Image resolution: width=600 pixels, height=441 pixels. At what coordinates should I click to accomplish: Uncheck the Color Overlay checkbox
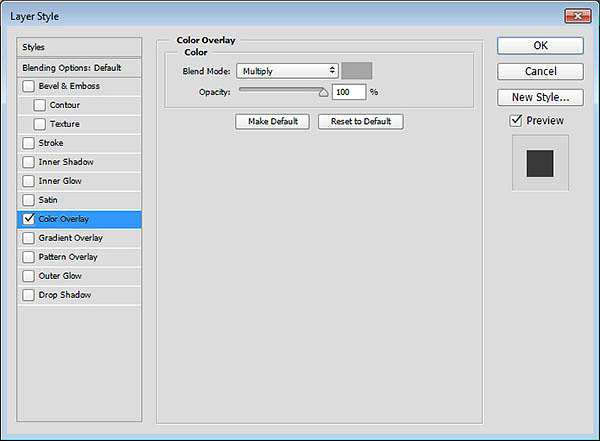click(28, 219)
